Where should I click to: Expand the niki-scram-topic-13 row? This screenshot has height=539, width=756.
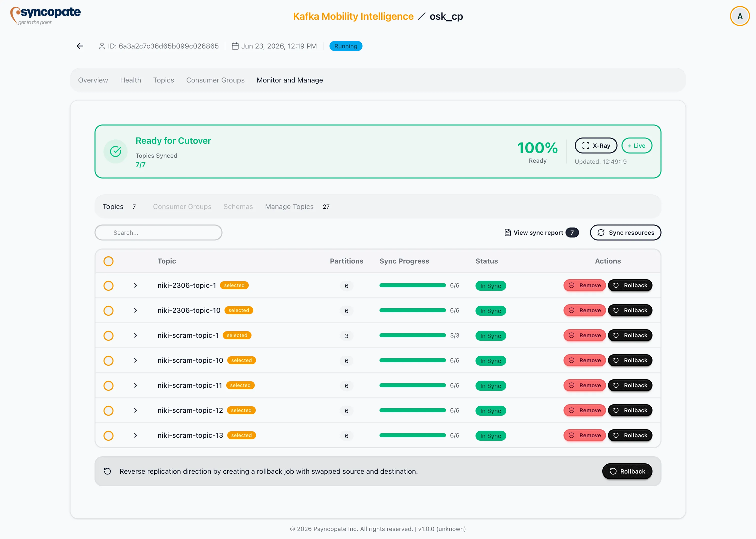pos(135,435)
